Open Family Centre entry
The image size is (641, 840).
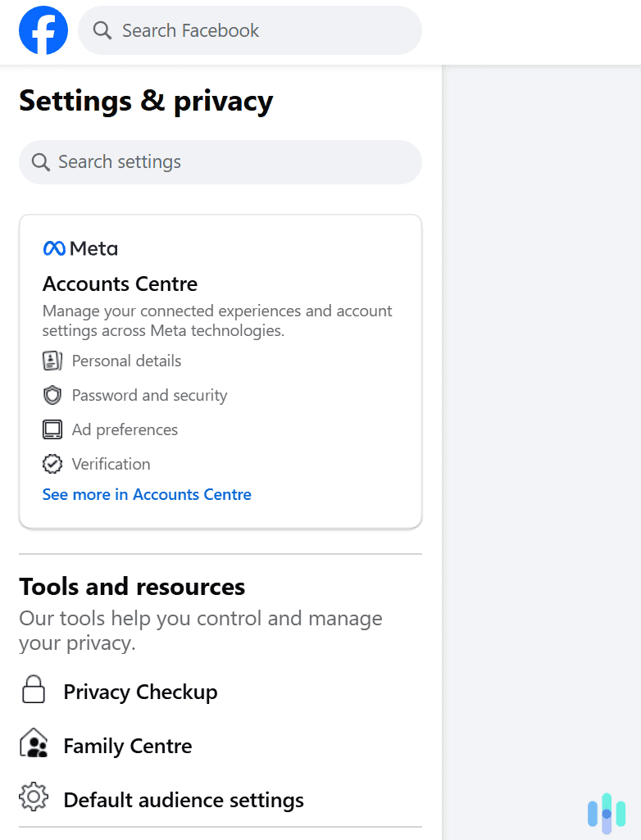(x=127, y=746)
